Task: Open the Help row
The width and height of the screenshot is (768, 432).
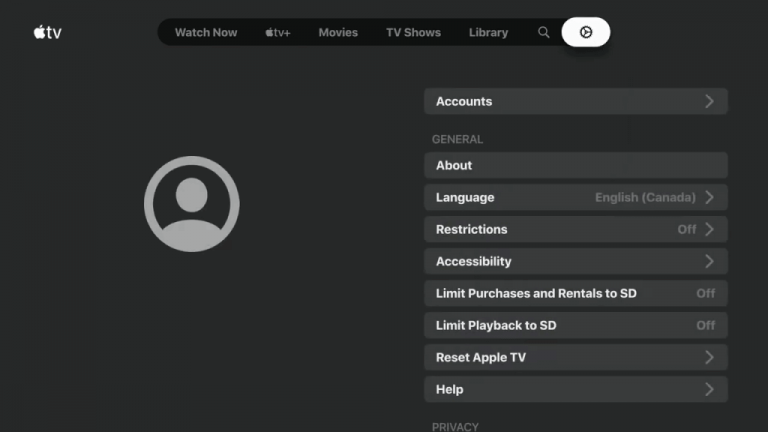Action: 576,389
